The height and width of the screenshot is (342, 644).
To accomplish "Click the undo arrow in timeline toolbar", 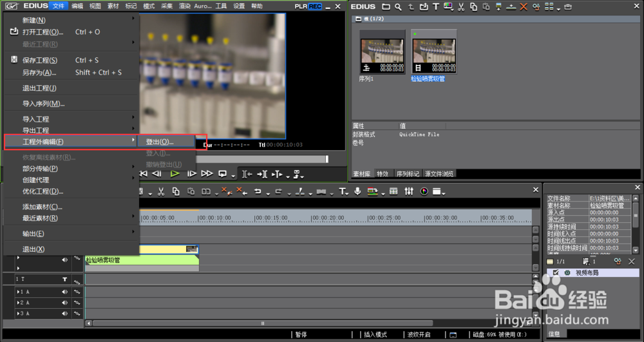I will 258,191.
